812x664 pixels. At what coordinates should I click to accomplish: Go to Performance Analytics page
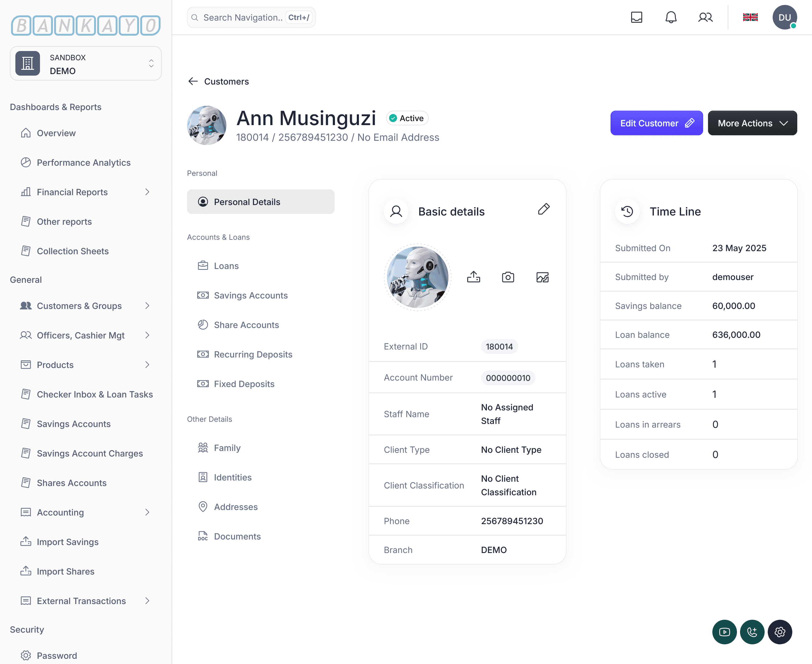click(83, 163)
